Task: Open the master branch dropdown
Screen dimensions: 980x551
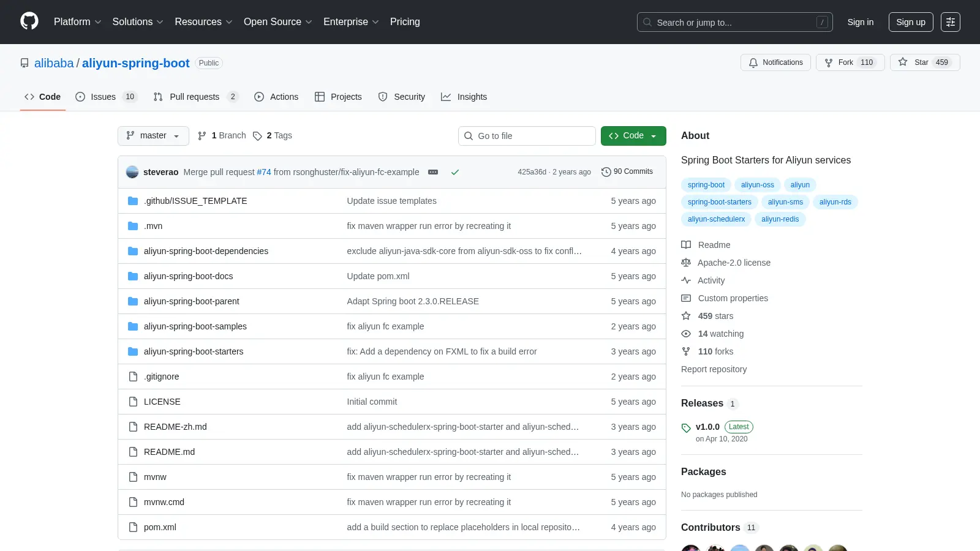Action: pos(153,136)
